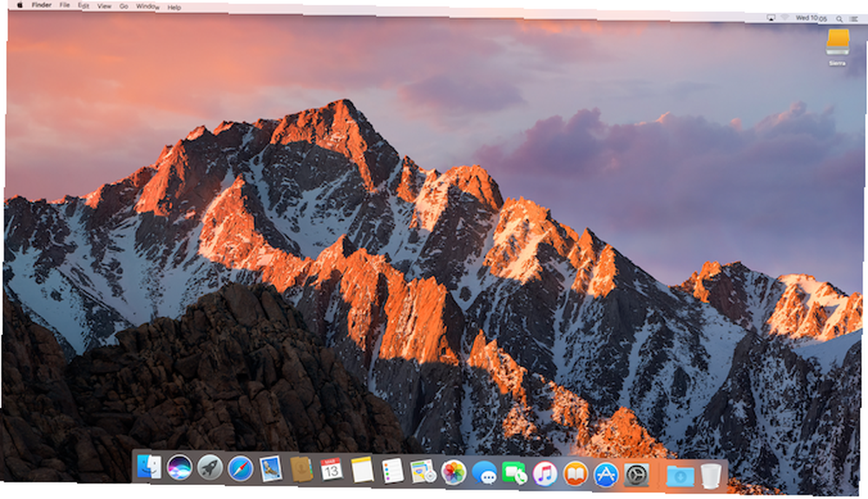Image resolution: width=868 pixels, height=499 pixels.
Task: Launch Safari compass icon in Dock
Action: pyautogui.click(x=240, y=469)
